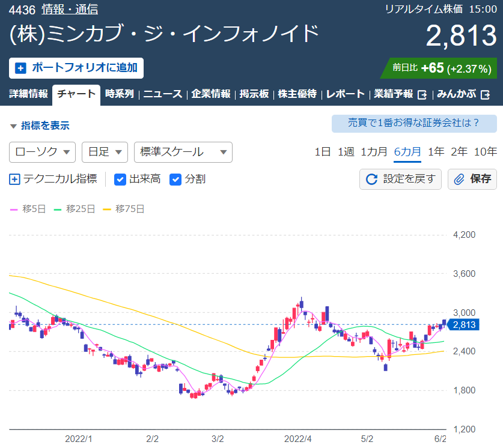Select the 1カ月 time range
Viewport: 503px width, 448px height.
point(374,151)
